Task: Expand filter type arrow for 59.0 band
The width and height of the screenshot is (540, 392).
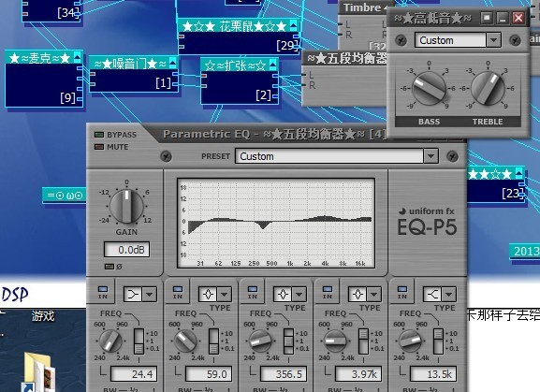Action: coord(225,295)
